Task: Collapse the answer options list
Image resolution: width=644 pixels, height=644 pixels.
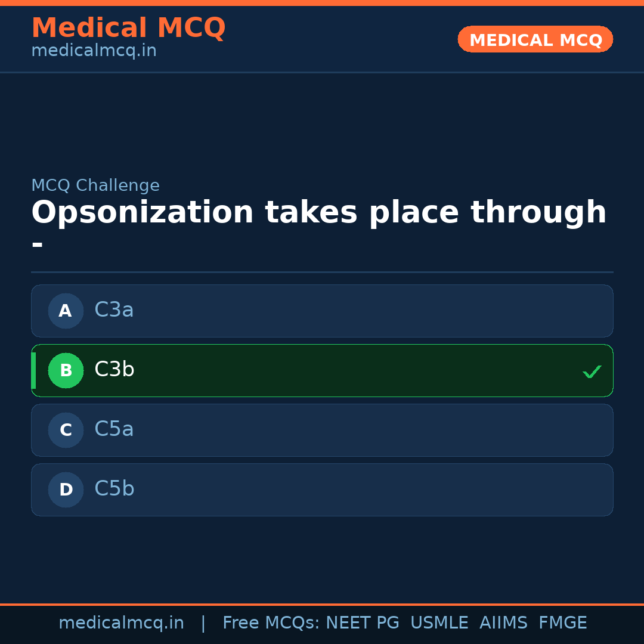Action: 322,400
